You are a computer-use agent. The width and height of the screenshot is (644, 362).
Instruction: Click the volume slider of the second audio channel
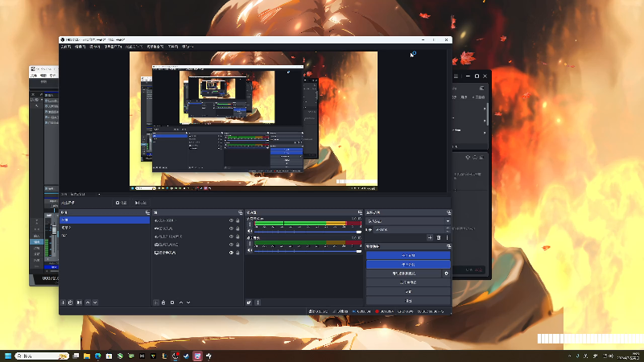click(304, 251)
